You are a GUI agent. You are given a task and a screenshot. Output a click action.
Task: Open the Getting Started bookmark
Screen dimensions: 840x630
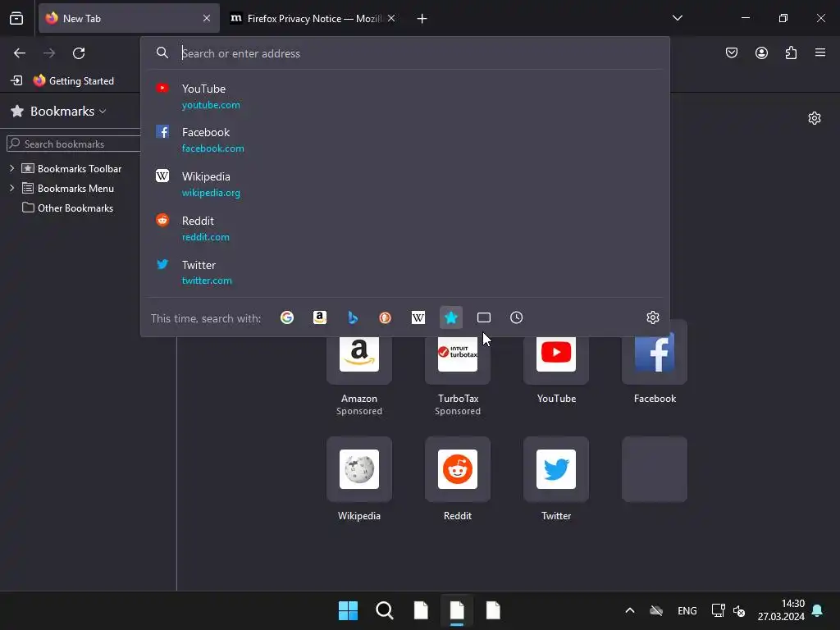[74, 81]
